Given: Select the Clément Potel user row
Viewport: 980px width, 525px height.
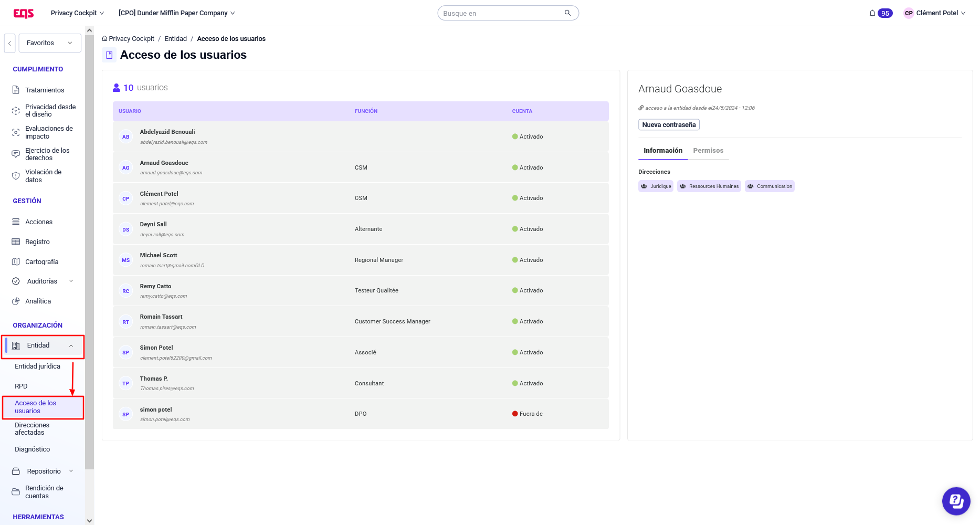Looking at the screenshot, I should (x=361, y=198).
